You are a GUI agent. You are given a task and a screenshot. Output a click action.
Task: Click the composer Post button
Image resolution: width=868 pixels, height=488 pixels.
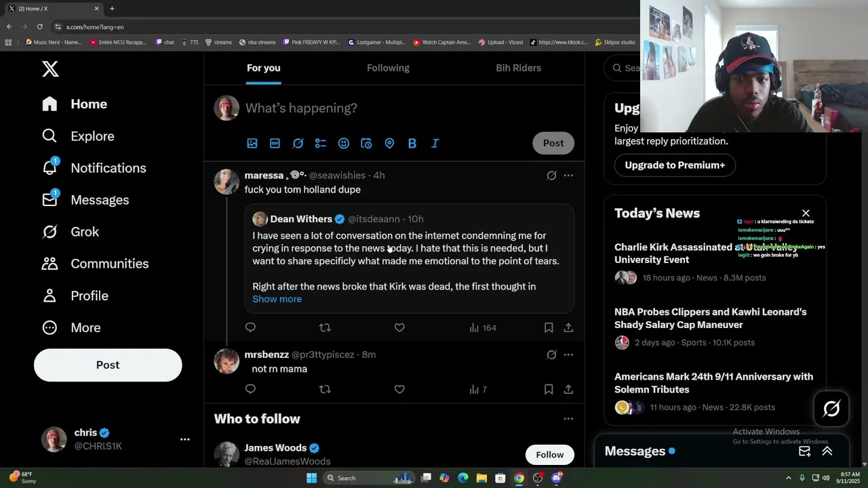pos(553,143)
